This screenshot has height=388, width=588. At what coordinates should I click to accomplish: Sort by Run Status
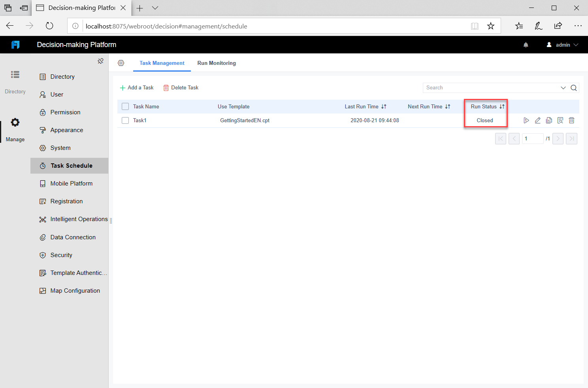coord(502,106)
